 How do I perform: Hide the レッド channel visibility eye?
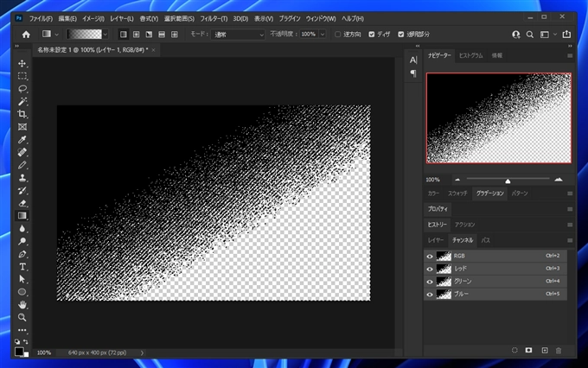430,269
